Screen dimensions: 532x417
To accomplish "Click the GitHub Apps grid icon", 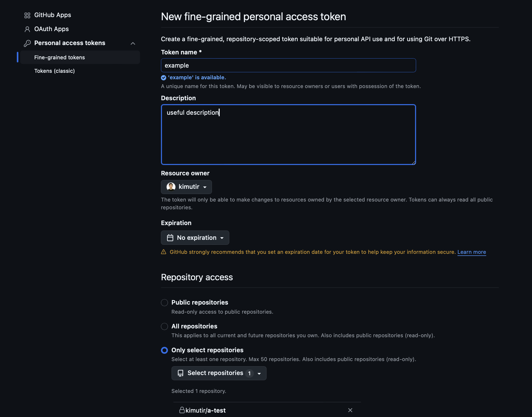I will (x=27, y=15).
